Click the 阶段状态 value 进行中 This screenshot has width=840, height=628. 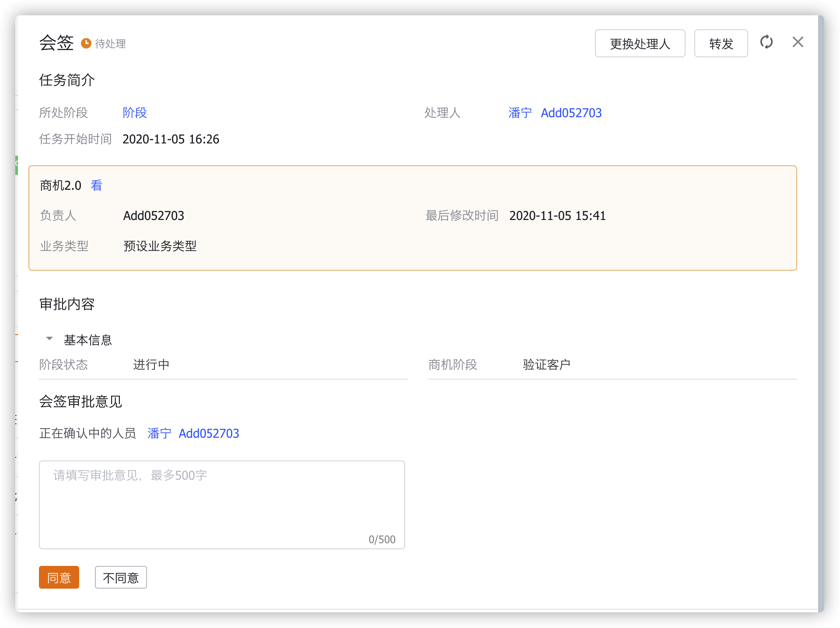[x=151, y=365]
